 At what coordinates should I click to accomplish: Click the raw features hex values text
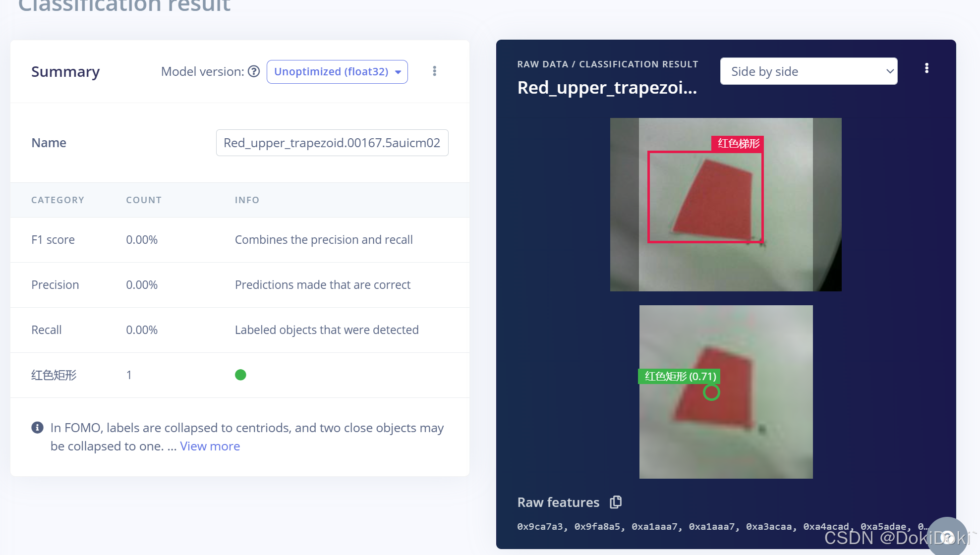[x=719, y=526]
